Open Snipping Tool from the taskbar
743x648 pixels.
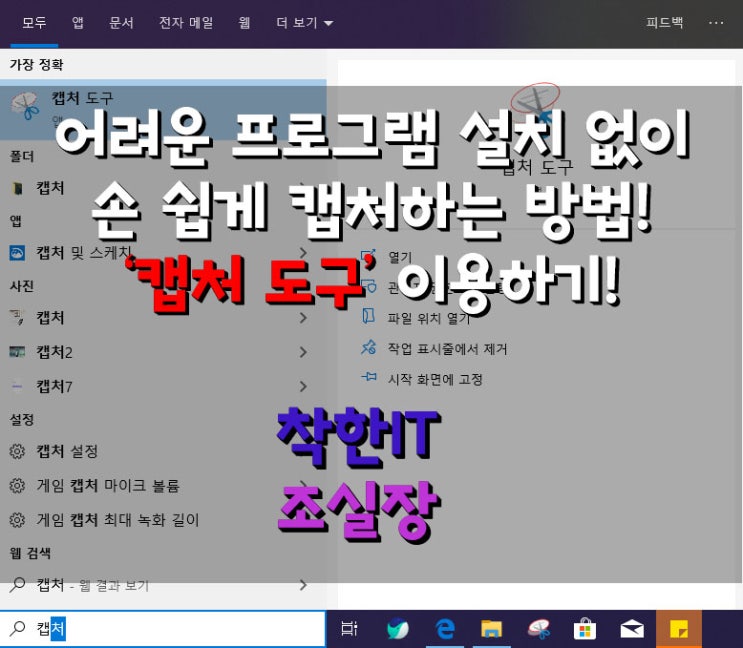[539, 629]
